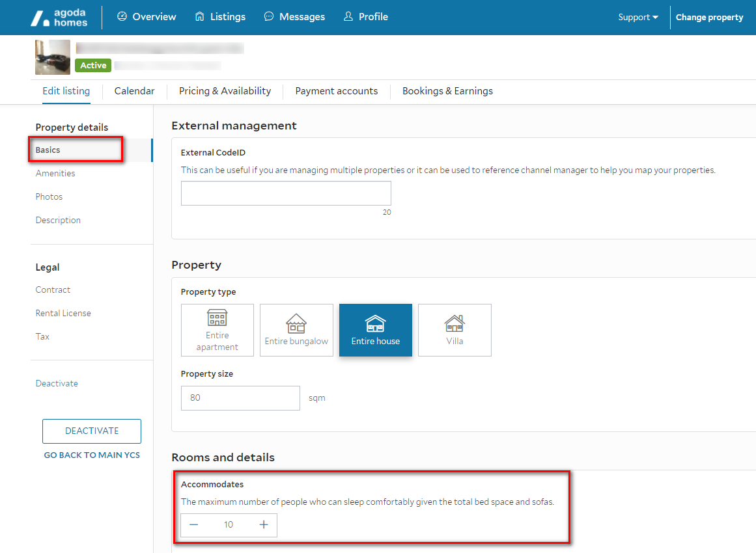Open Profile via the person icon

348,17
